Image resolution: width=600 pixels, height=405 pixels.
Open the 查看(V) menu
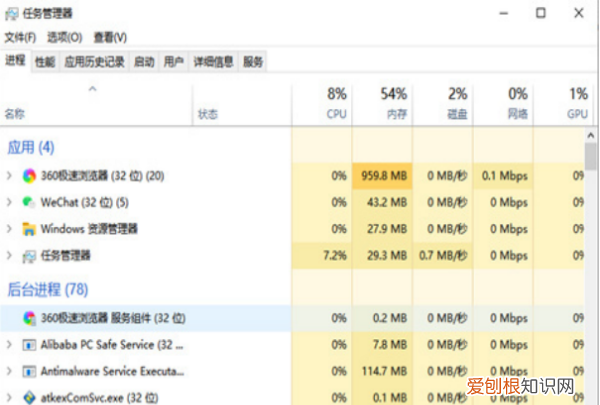(110, 38)
